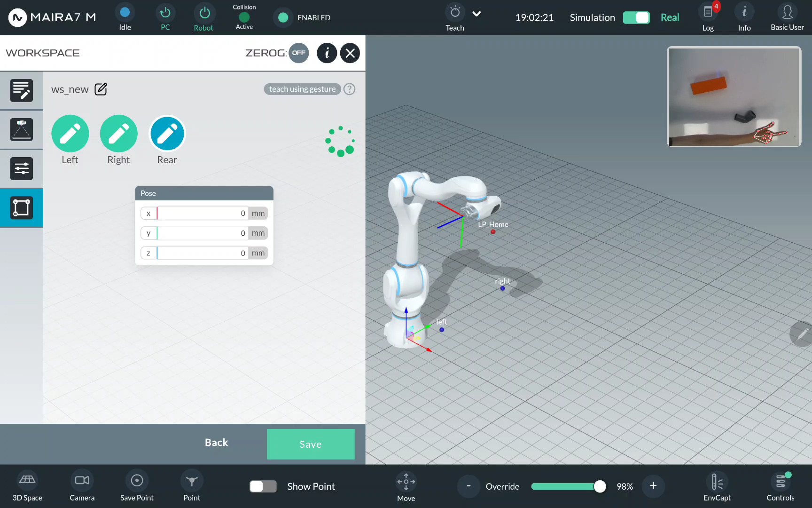Toggle the Show Point switch
The height and width of the screenshot is (508, 812).
(x=263, y=486)
